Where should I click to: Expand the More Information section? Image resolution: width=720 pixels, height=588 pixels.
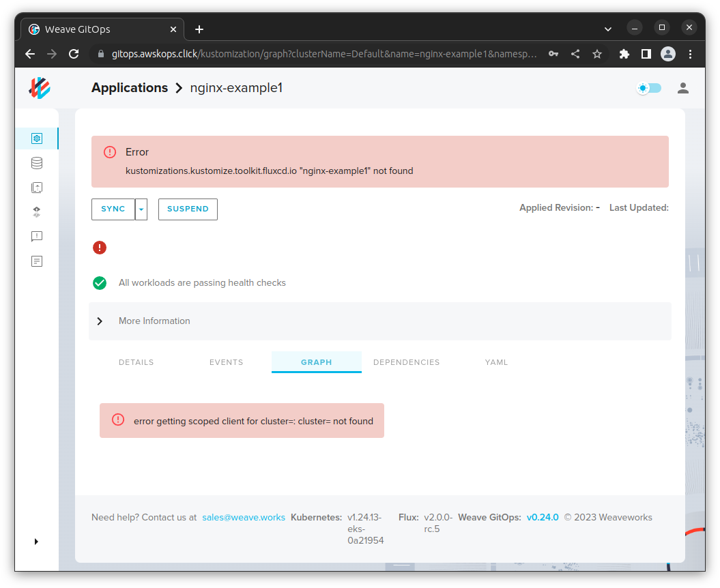coord(379,321)
